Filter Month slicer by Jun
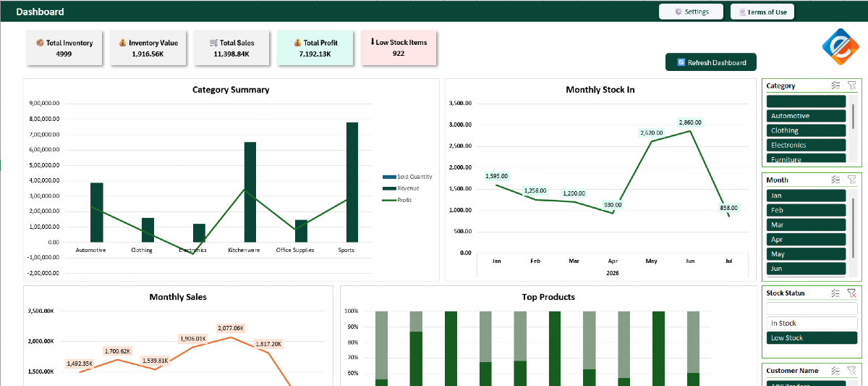Viewport: 868px width, 386px height. click(806, 268)
